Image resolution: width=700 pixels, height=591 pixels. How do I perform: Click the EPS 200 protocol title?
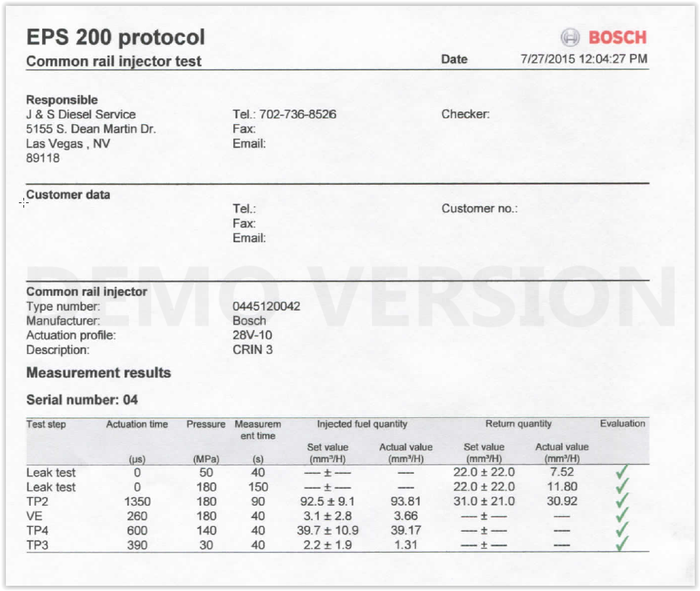pyautogui.click(x=115, y=38)
